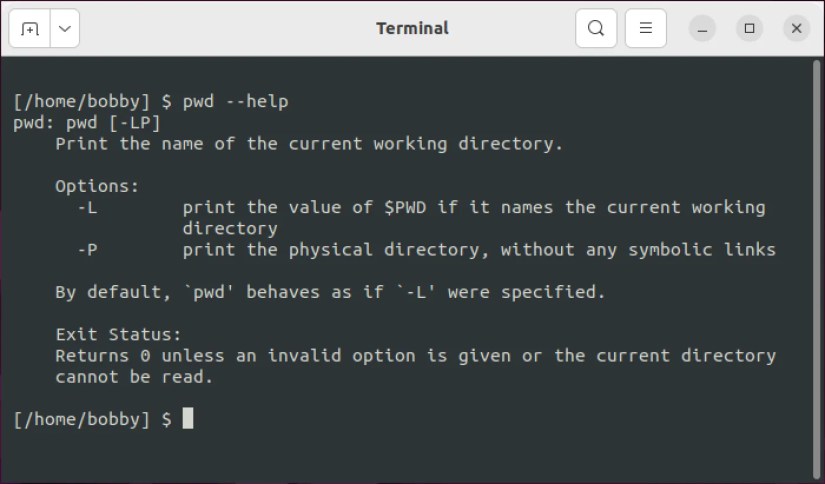Click the 'Options:' heading text
825x484 pixels.
coord(97,186)
